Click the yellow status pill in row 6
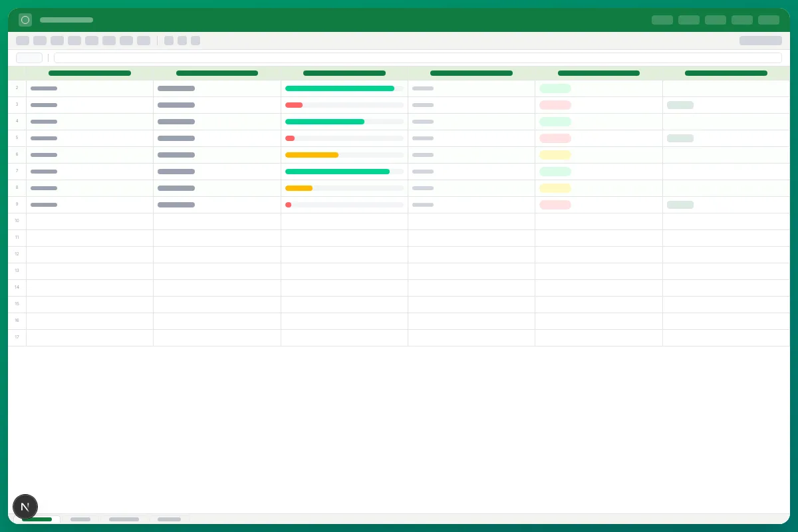The height and width of the screenshot is (532, 798). 555,155
